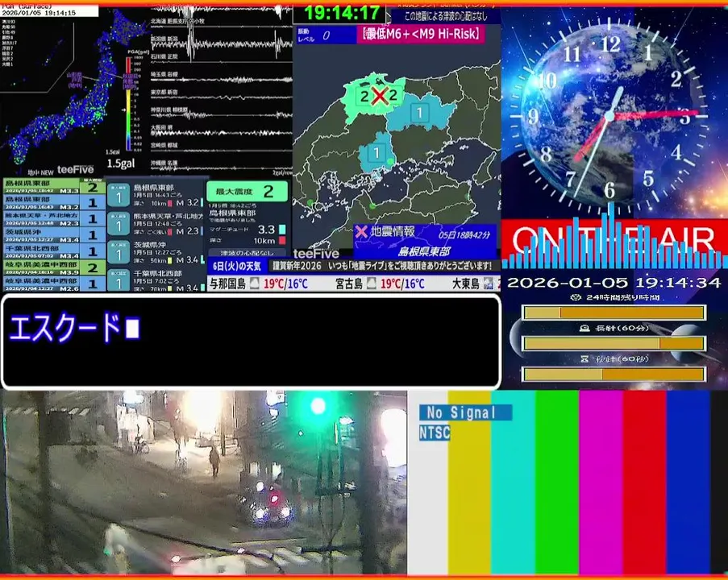Click the hourglass icon beside 秒針(60秒)
The width and height of the screenshot is (728, 580).
tap(584, 358)
